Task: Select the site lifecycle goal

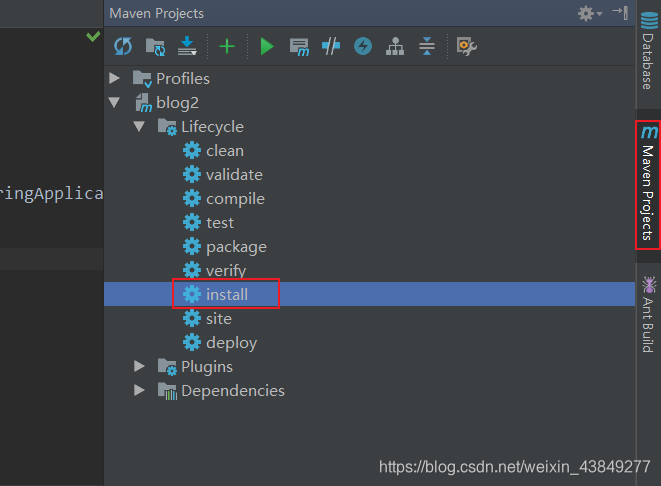Action: click(x=219, y=319)
